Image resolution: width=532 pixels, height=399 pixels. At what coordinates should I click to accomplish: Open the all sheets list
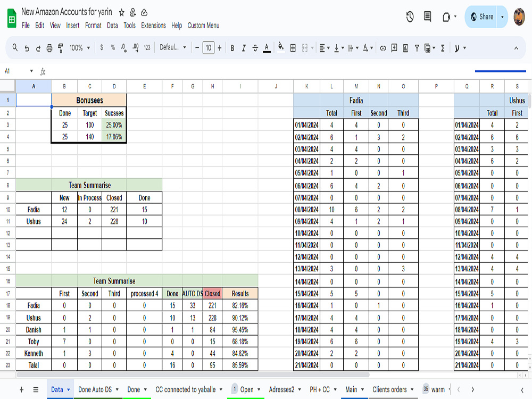36,389
